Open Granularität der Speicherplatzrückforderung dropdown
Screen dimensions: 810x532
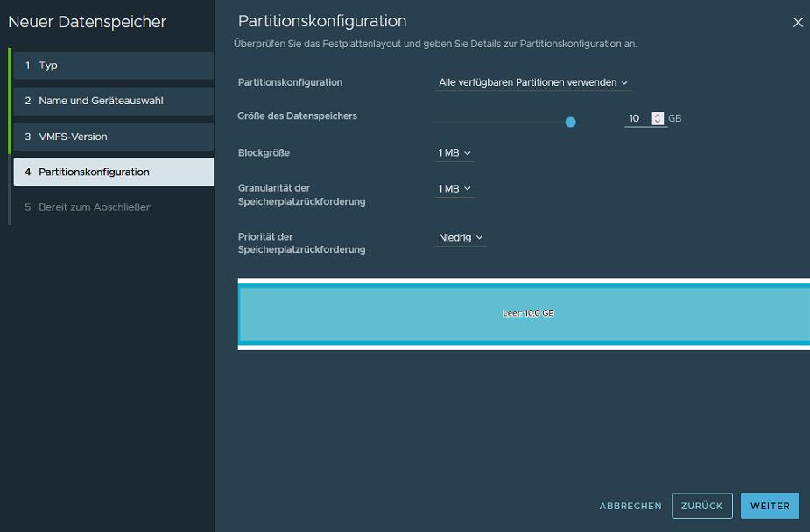(454, 189)
